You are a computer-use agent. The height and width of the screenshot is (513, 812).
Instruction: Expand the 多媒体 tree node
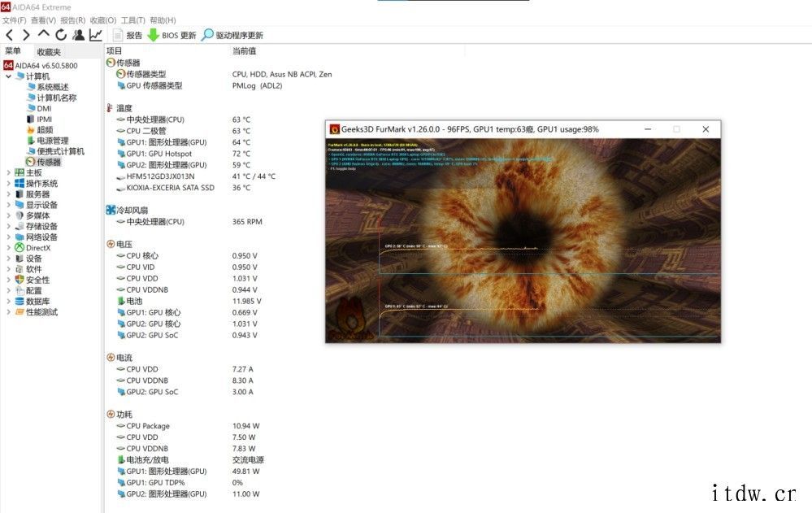click(8, 215)
